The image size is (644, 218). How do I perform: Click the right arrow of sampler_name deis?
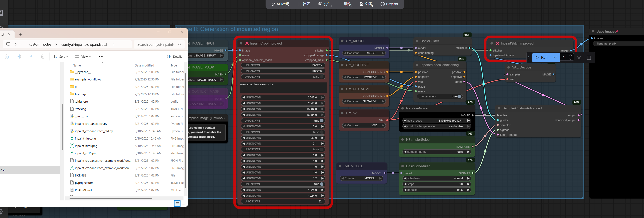(x=468, y=152)
